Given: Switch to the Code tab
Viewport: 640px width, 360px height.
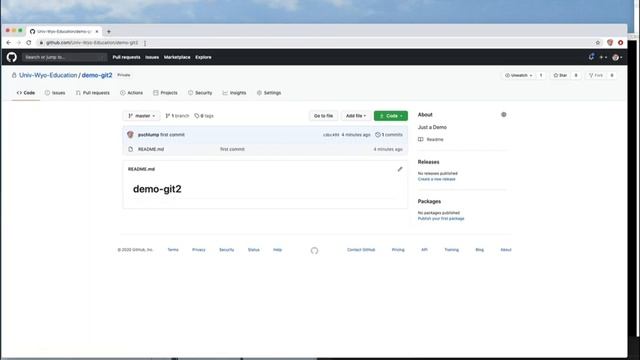Looking at the screenshot, I should (x=26, y=93).
